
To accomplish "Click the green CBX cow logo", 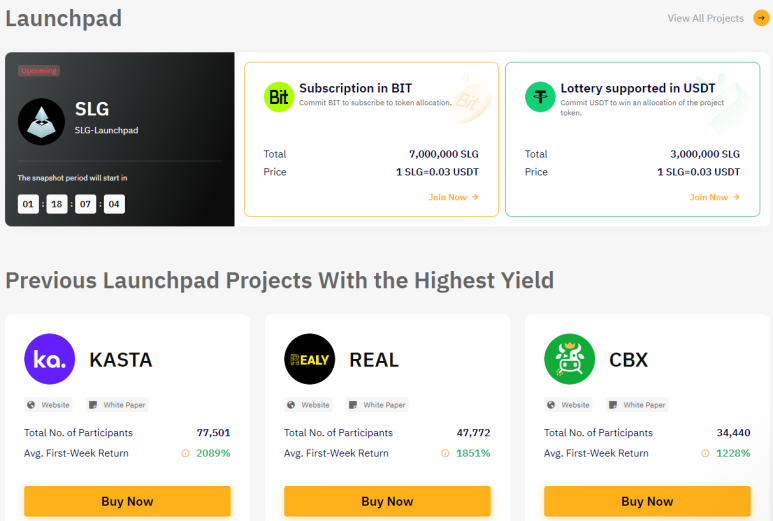I will click(x=569, y=359).
